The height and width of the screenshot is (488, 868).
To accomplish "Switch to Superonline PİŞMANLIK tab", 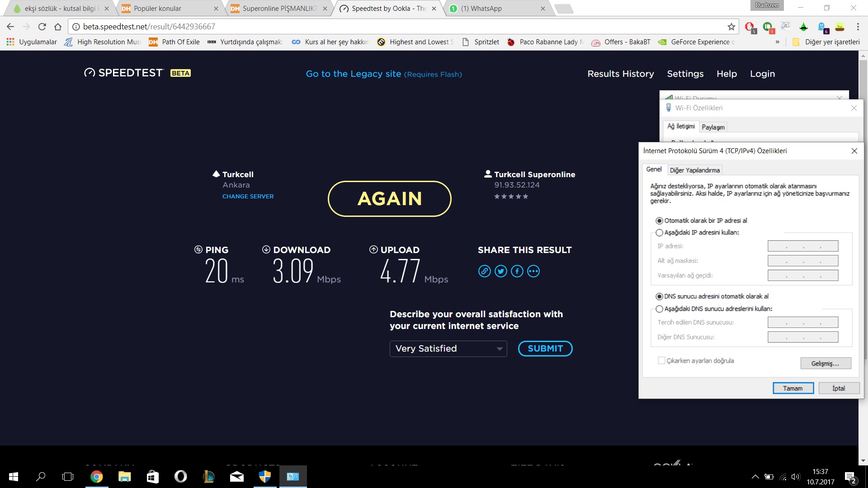I will coord(278,9).
